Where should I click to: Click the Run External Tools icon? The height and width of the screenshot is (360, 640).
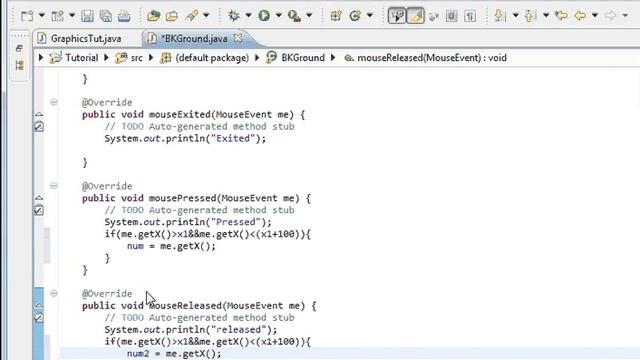(x=294, y=16)
